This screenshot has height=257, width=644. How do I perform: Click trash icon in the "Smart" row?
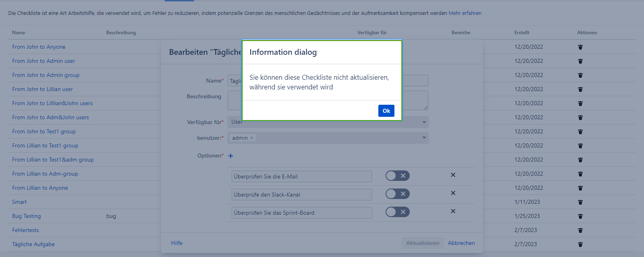[580, 202]
